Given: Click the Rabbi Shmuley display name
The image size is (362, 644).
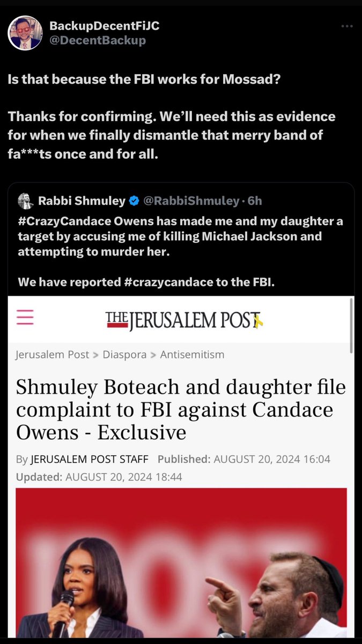Looking at the screenshot, I should click(x=82, y=201).
